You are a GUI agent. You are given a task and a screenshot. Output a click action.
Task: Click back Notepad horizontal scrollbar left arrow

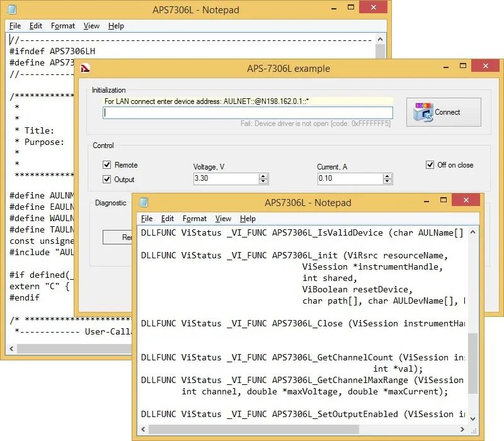[x=11, y=349]
